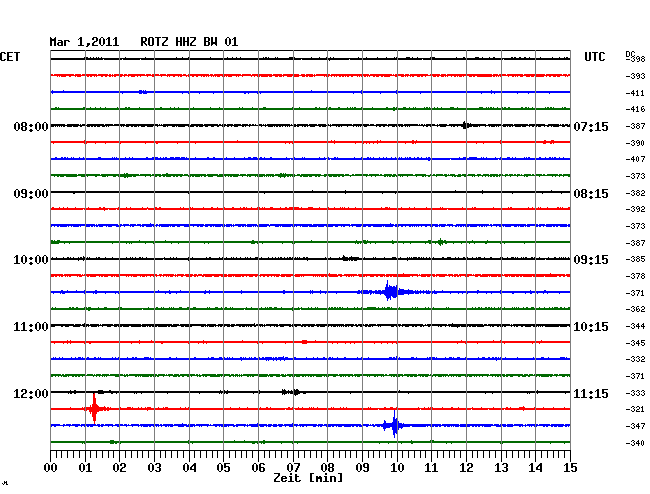Click the 'Zeit [min]' axis title
This screenshot has height=494, width=650.
308,478
